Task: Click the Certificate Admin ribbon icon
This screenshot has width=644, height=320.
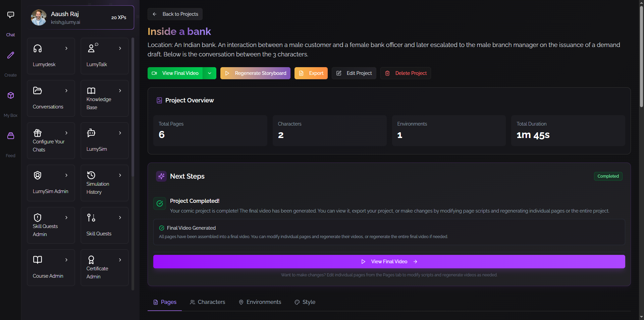Action: 91,260
